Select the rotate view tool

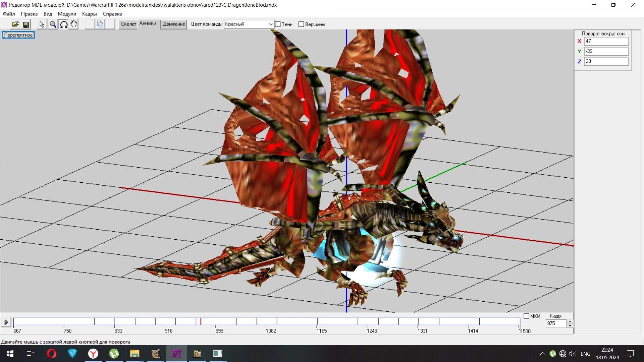pyautogui.click(x=63, y=24)
